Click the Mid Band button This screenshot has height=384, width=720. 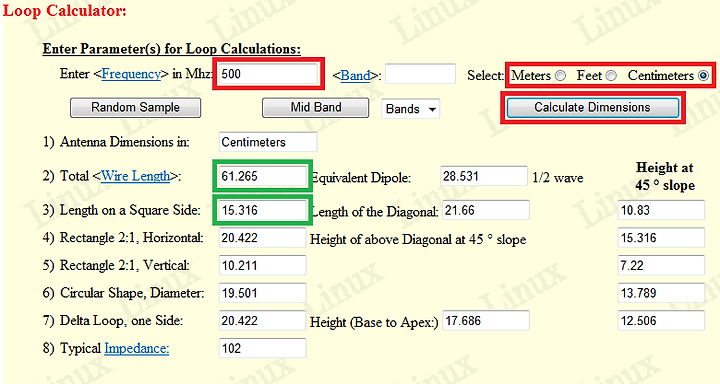click(315, 107)
